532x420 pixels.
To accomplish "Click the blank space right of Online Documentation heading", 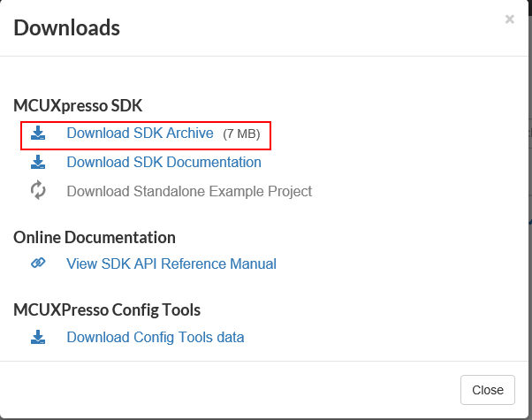I will 353,238.
